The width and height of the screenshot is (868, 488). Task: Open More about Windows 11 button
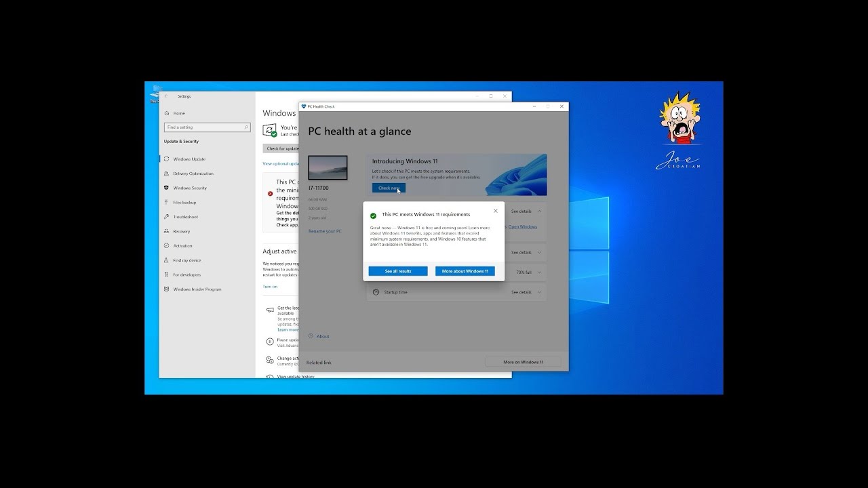tap(465, 271)
